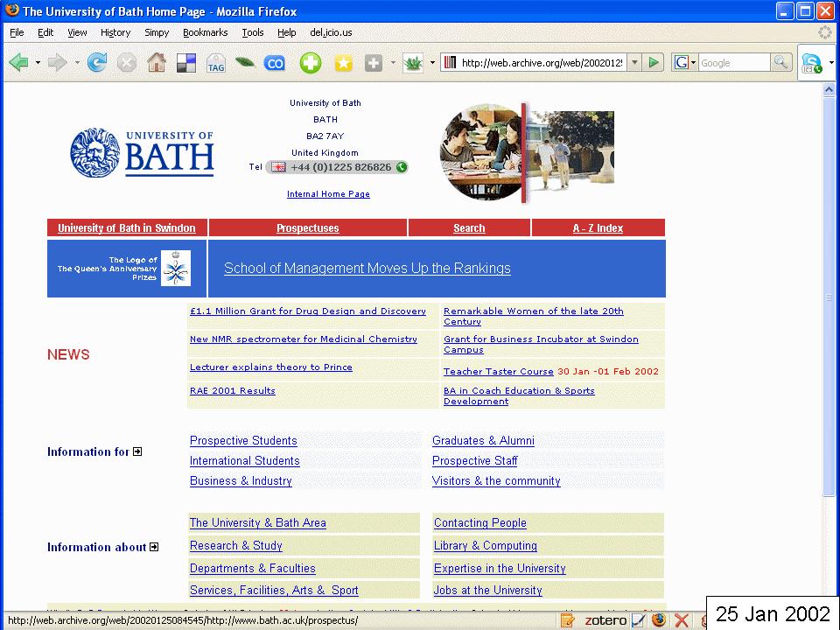Reload the page with the blue Reload icon
Screen dimensions: 840x630
(97, 63)
